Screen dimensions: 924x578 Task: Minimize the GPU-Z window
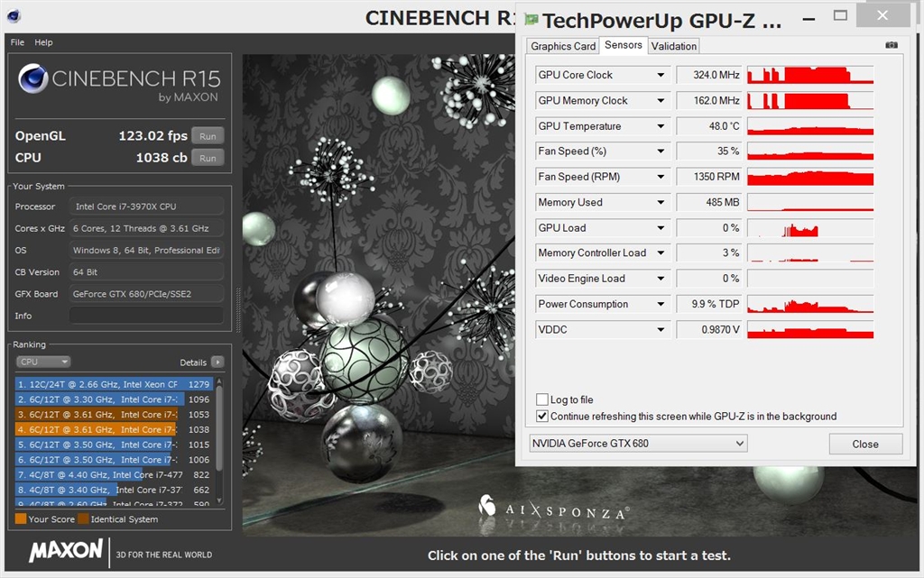(809, 18)
